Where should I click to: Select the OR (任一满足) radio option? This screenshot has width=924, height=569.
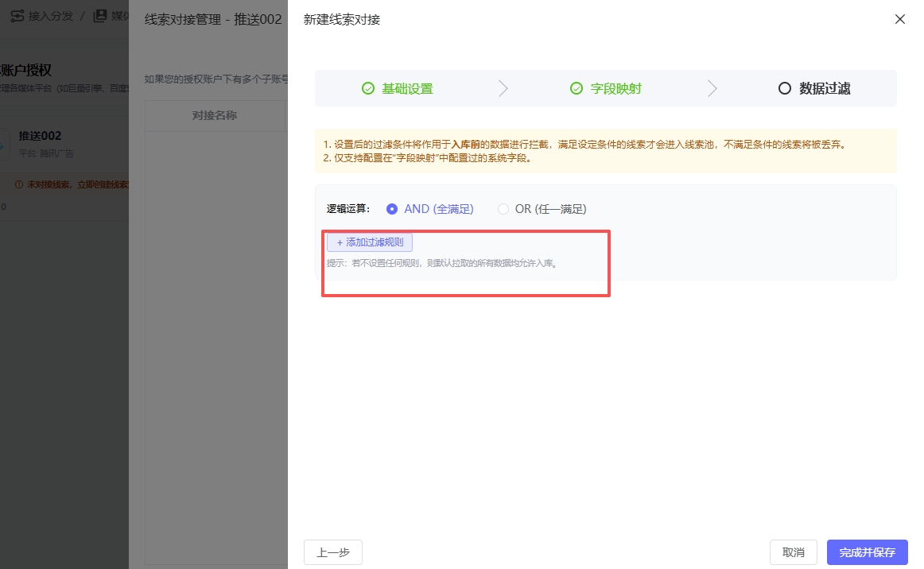pyautogui.click(x=503, y=209)
